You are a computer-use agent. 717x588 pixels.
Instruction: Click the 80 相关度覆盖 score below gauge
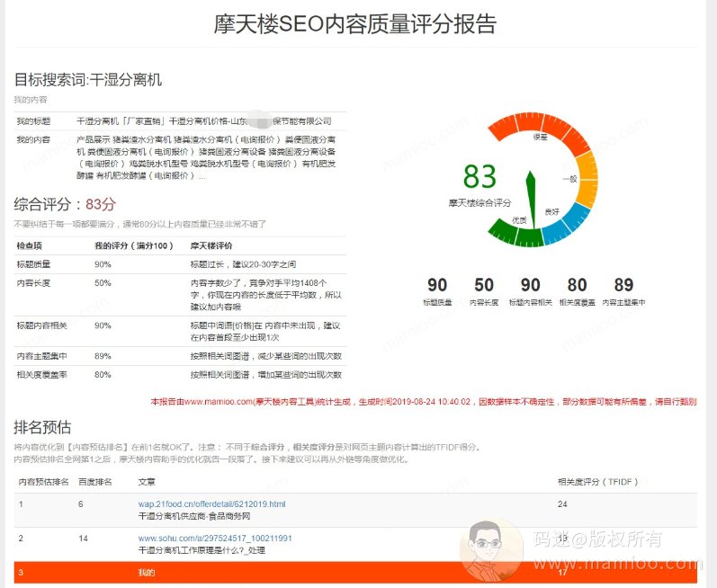click(x=577, y=286)
